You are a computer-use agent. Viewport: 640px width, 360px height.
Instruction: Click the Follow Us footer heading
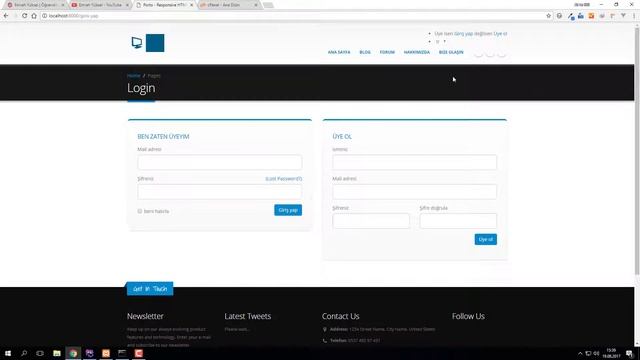coord(468,316)
